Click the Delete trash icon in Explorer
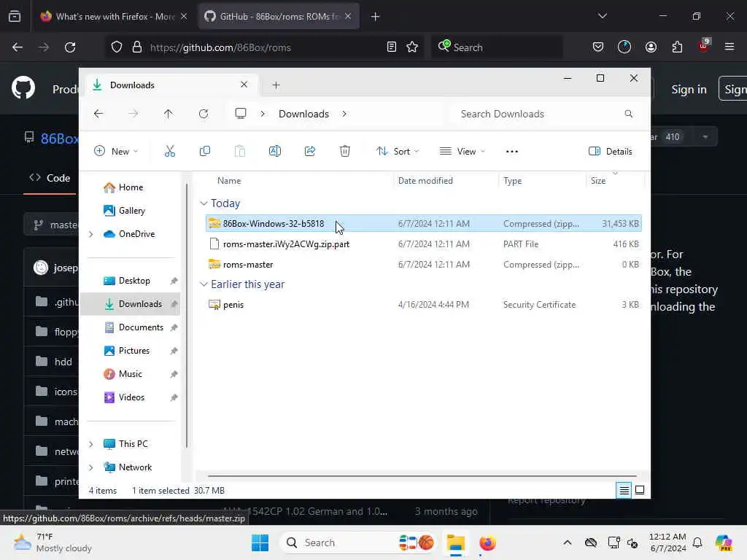 (x=345, y=152)
